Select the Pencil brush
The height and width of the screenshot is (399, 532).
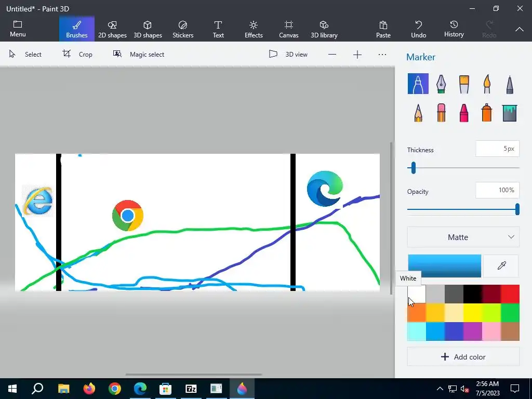418,113
